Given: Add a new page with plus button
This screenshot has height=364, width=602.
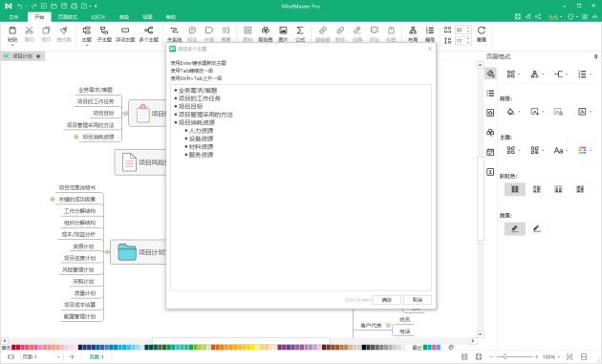Looking at the screenshot, I should coord(72,356).
